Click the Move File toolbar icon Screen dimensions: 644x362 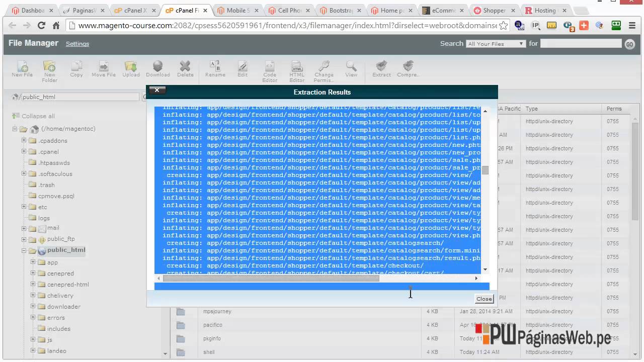(104, 69)
